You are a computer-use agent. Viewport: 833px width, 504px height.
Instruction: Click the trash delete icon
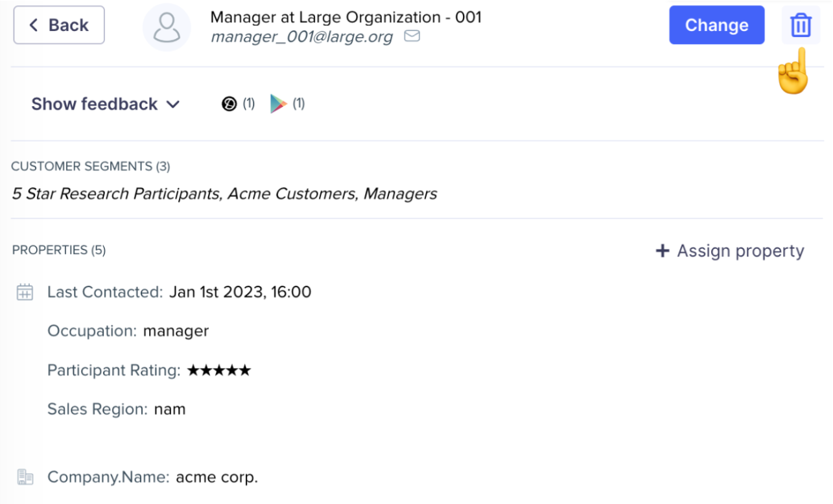pos(801,25)
